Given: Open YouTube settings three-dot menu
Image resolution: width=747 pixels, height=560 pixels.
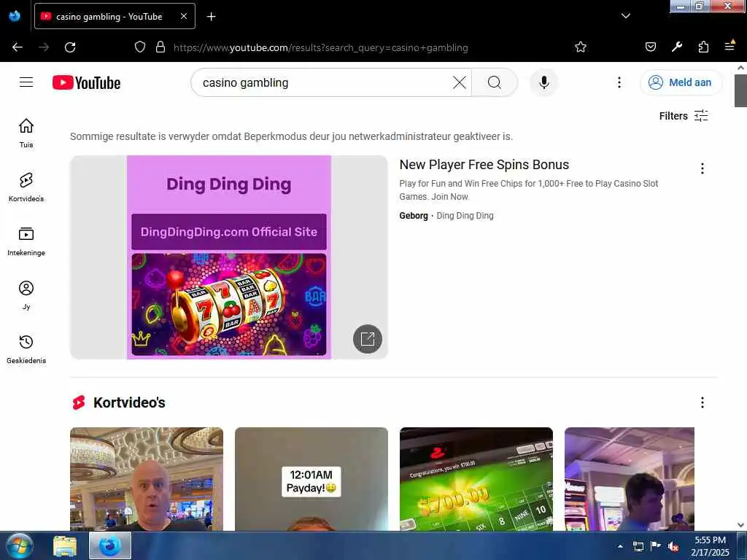Looking at the screenshot, I should (619, 82).
